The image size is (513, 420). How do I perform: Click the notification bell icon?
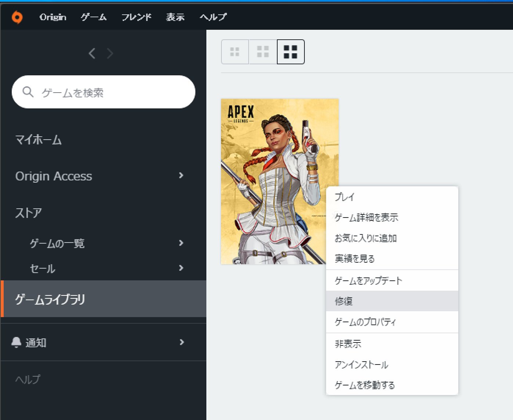point(17,342)
